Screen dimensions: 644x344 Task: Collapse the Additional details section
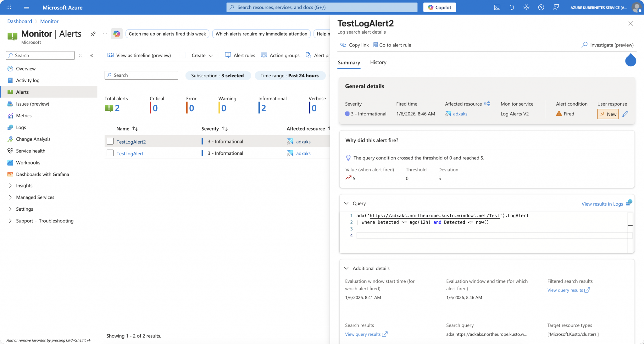pos(346,268)
